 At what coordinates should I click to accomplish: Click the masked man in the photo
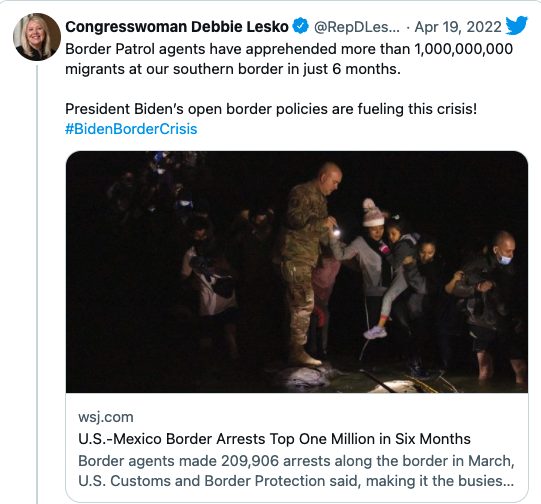490,304
